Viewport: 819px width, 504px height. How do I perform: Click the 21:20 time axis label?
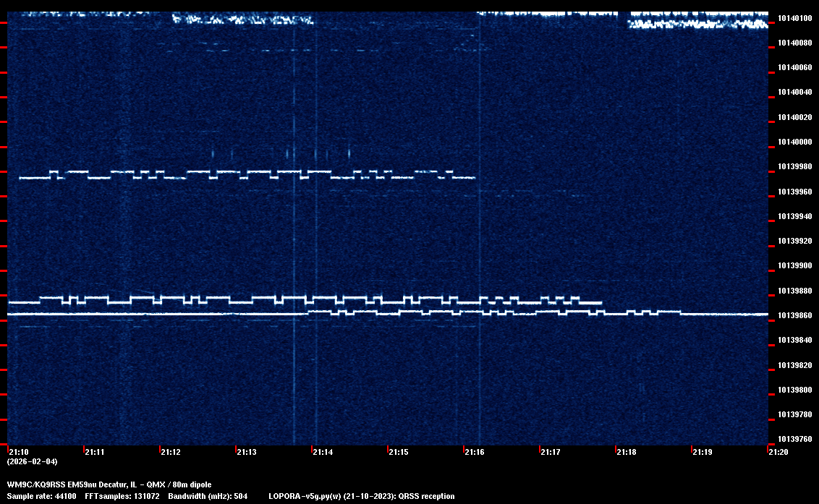(x=778, y=452)
